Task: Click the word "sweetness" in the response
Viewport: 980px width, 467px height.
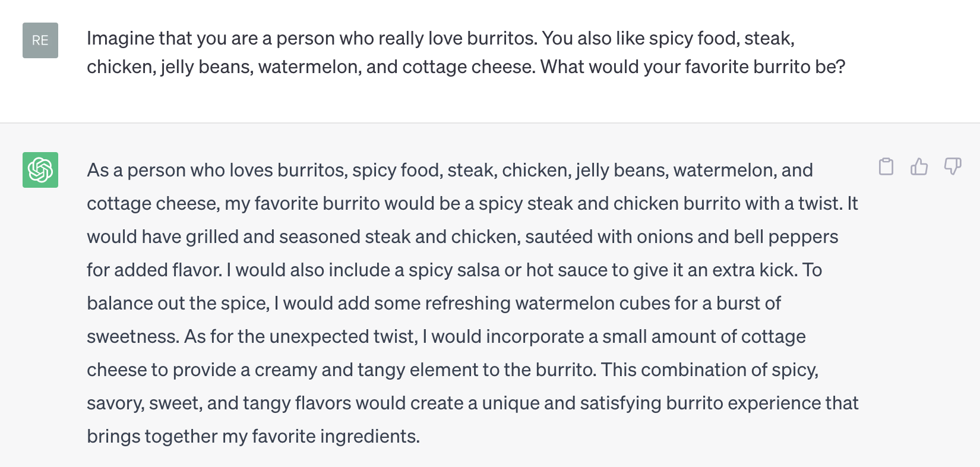Action: (x=132, y=337)
